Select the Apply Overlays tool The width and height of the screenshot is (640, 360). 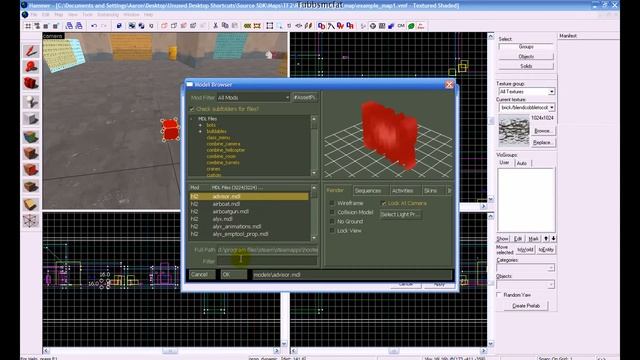[31, 187]
